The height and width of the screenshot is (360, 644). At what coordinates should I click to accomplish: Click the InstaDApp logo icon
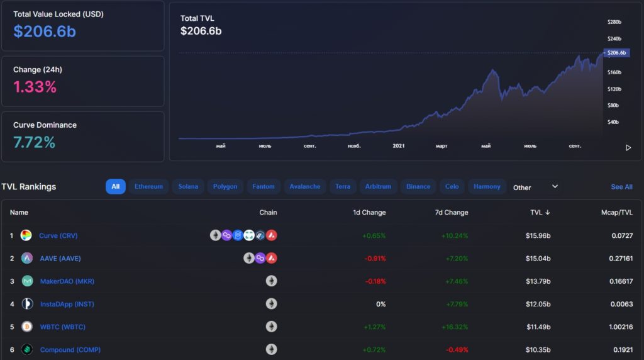(27, 304)
